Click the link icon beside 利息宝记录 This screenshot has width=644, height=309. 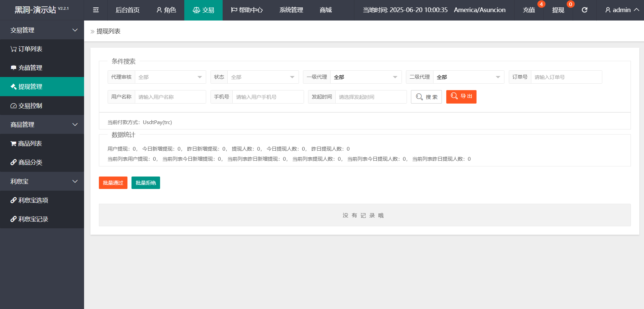click(13, 219)
